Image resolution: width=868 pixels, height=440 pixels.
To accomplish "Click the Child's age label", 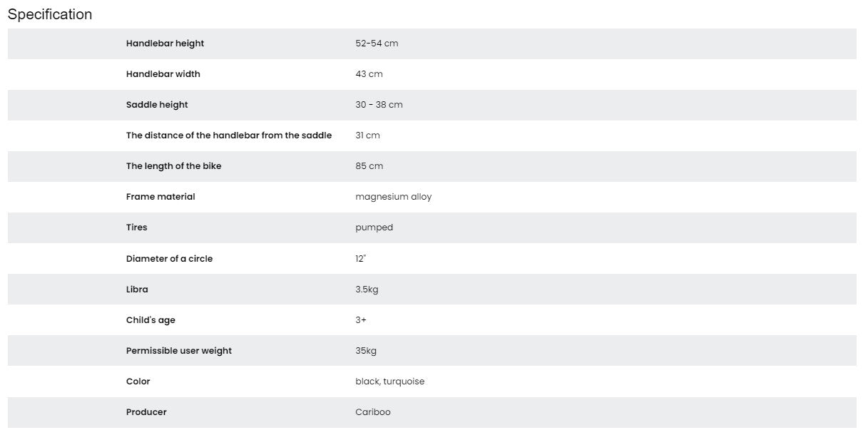I will point(150,320).
